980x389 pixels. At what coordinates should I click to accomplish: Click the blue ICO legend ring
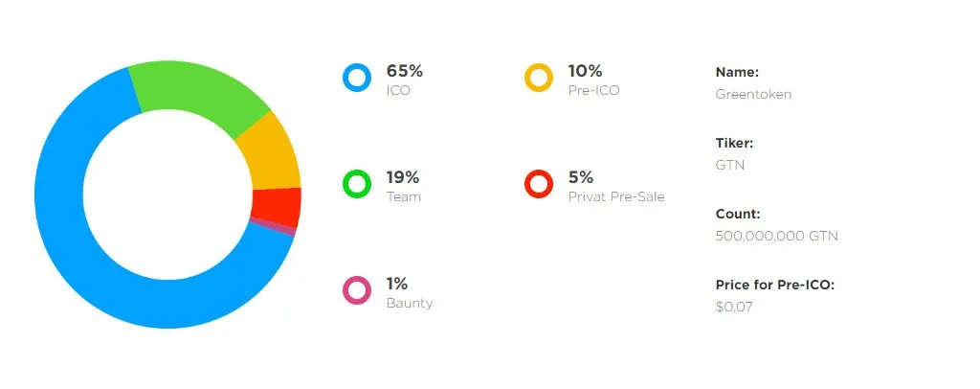point(357,78)
